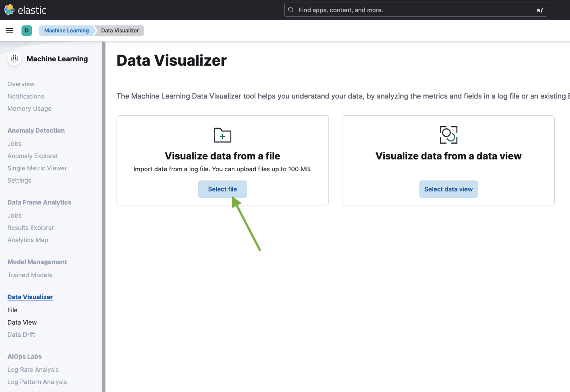This screenshot has width=570, height=392.
Task: Click the search magnifier icon
Action: click(291, 10)
